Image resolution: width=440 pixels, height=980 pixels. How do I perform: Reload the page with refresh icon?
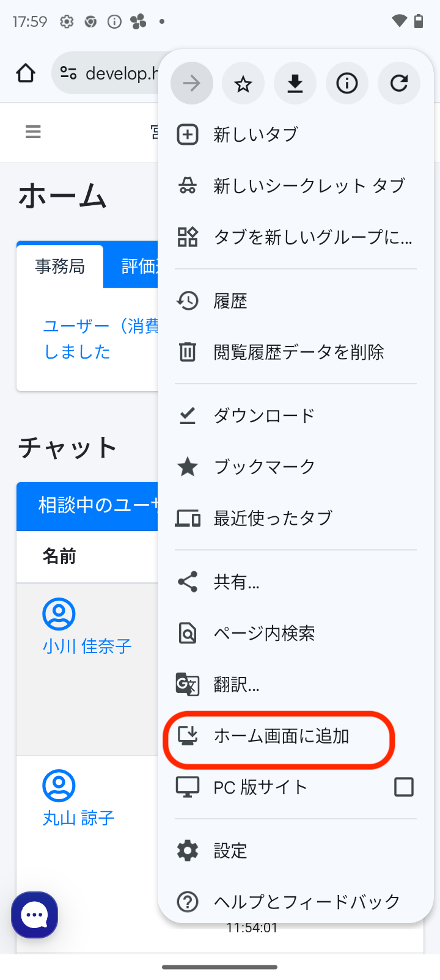click(399, 83)
